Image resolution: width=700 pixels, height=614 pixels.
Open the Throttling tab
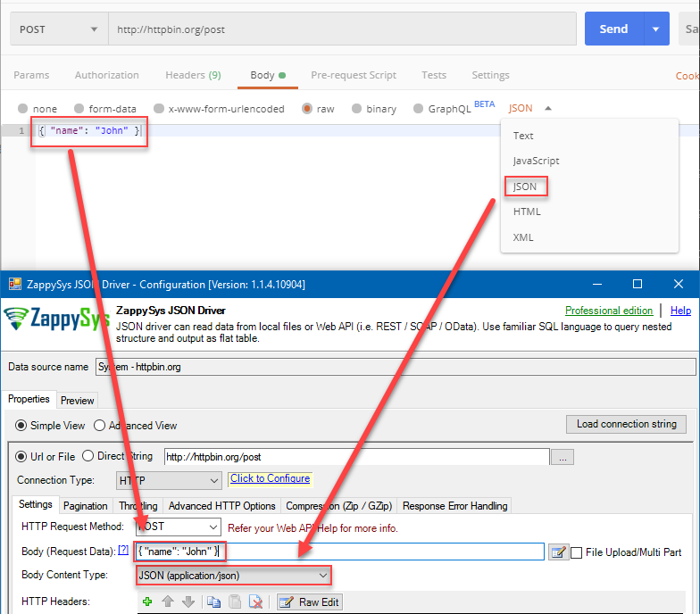(x=137, y=505)
